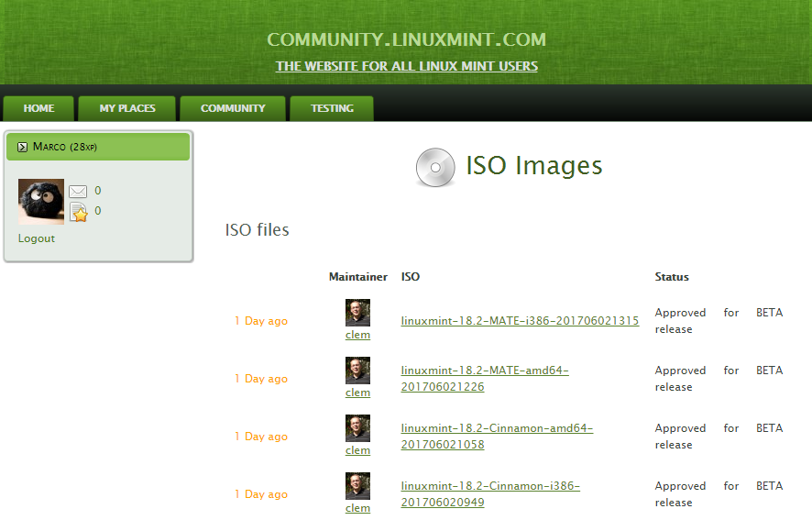This screenshot has width=812, height=520.
Task: Click '1 Day ago' in the Cinnamon-i386 row
Action: coord(261,494)
